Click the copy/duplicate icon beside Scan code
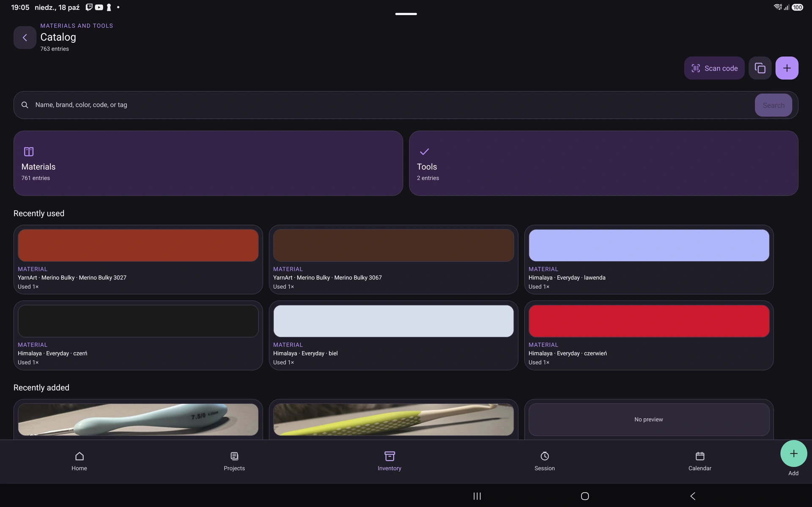This screenshot has height=507, width=812. click(760, 68)
